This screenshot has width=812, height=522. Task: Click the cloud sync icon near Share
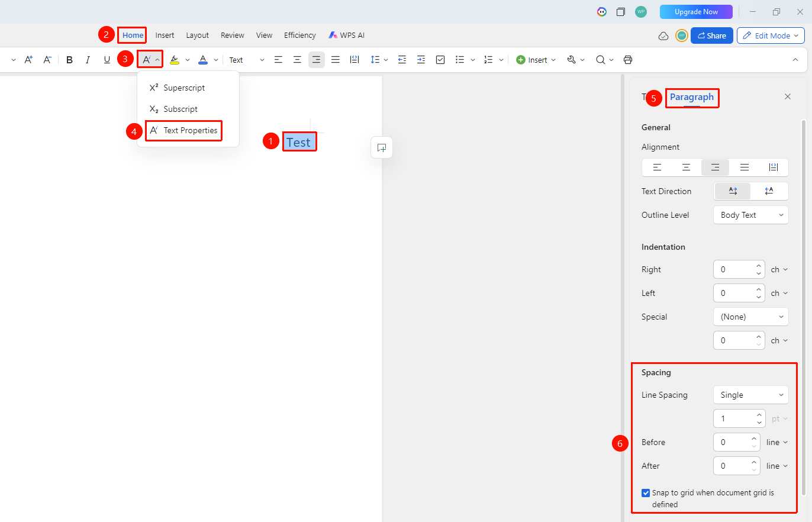[x=663, y=36]
